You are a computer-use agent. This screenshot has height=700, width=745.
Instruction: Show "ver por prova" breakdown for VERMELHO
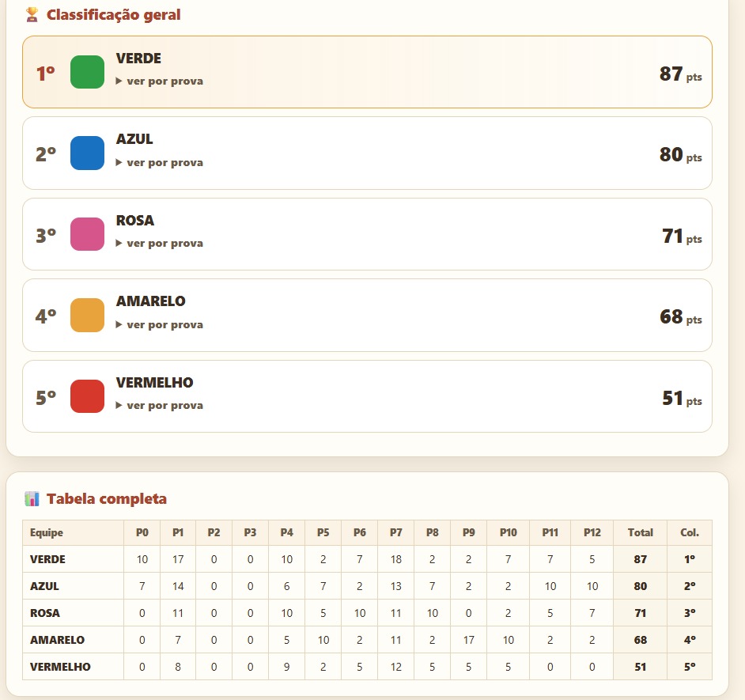(x=160, y=405)
